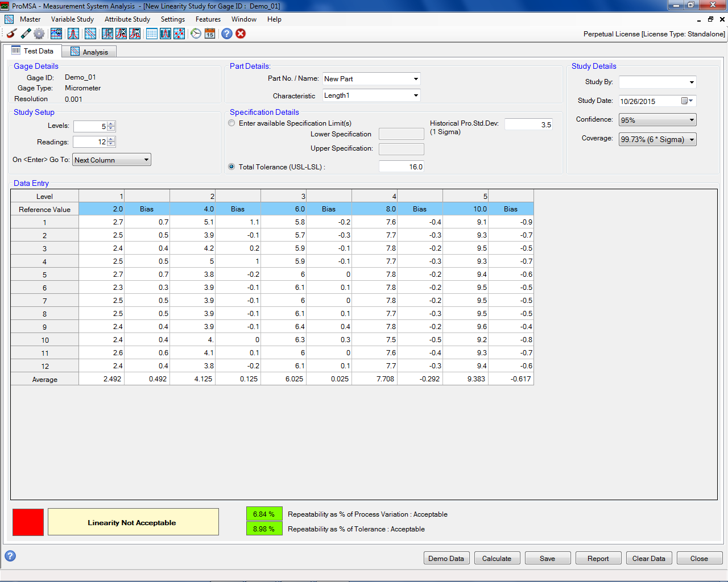Click the green 8.98 % indicator
The width and height of the screenshot is (728, 582).
[264, 529]
